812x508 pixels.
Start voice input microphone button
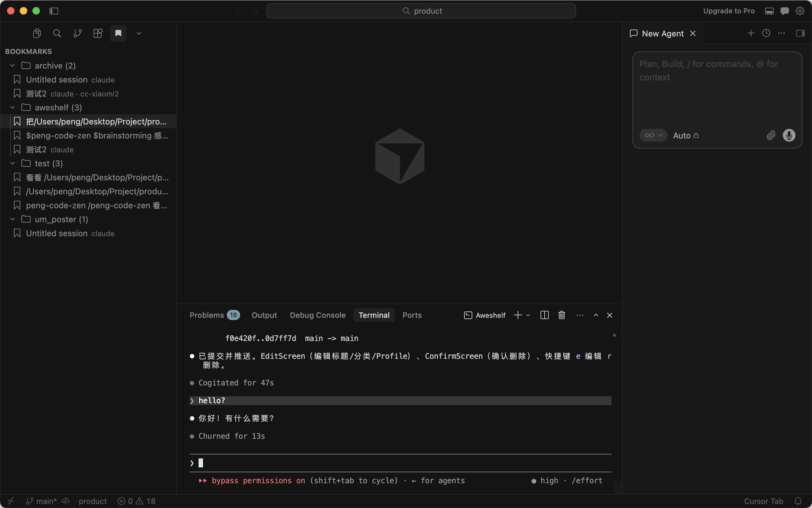(789, 135)
